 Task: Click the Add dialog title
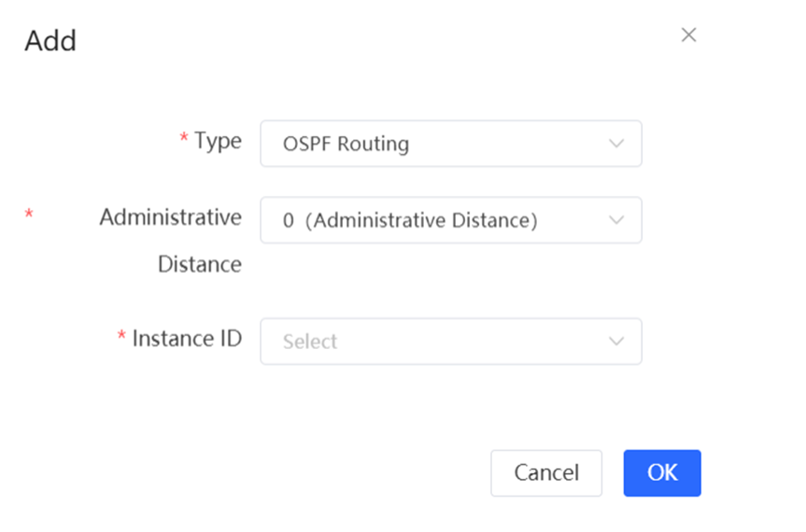pos(50,41)
